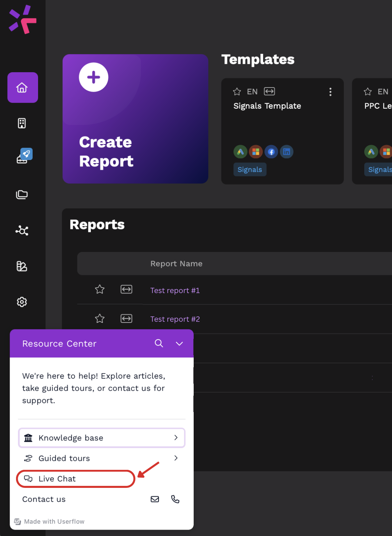The height and width of the screenshot is (536, 392).
Task: Open Test report #1
Action: 175,290
